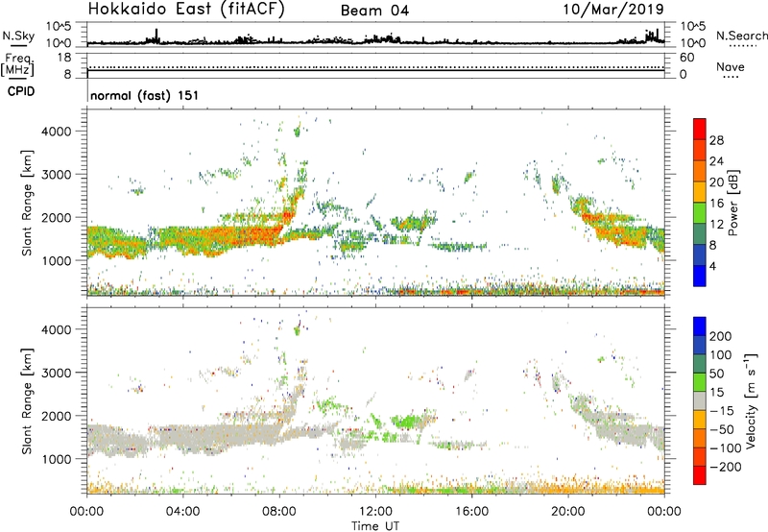Click the 'Hokkaido East (fitACF)' title
Screen dimensions: 768x532
[186, 10]
